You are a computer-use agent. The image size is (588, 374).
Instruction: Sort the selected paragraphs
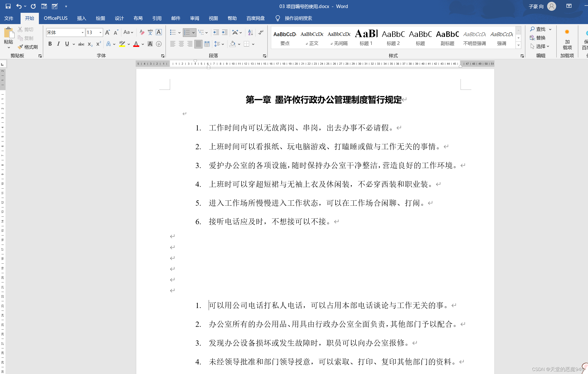[250, 32]
